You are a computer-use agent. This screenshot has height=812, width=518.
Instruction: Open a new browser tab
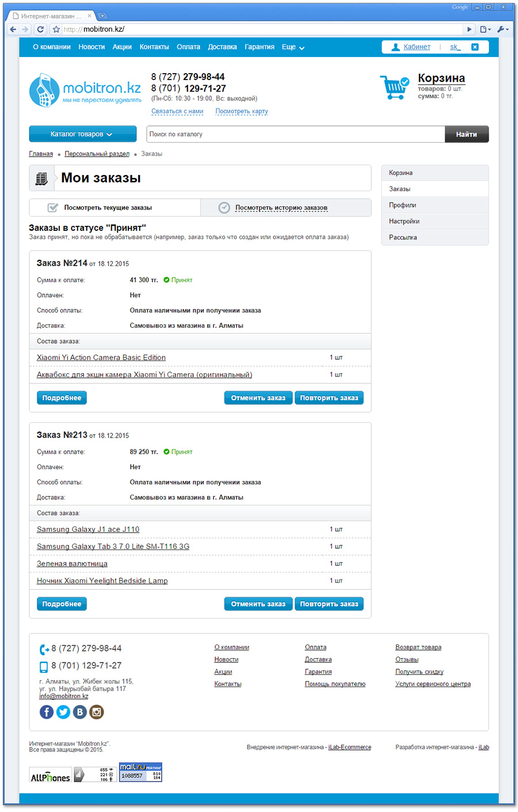(x=102, y=16)
